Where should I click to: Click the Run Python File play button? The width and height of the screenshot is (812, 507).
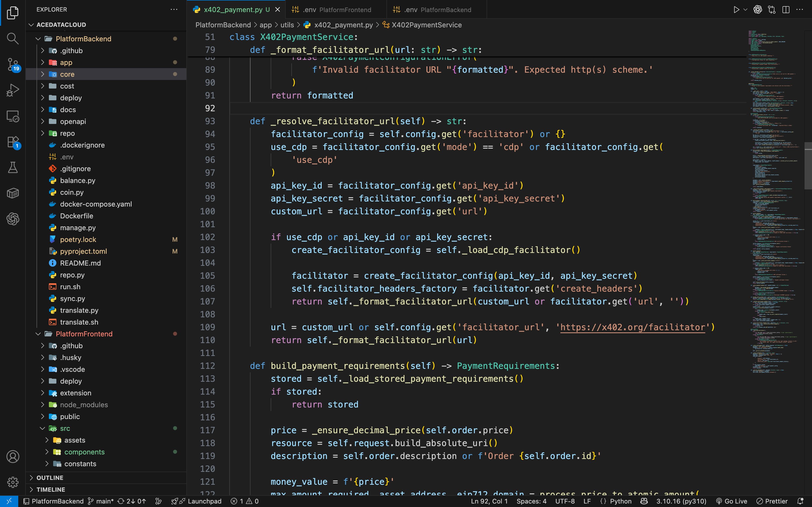[x=736, y=10]
